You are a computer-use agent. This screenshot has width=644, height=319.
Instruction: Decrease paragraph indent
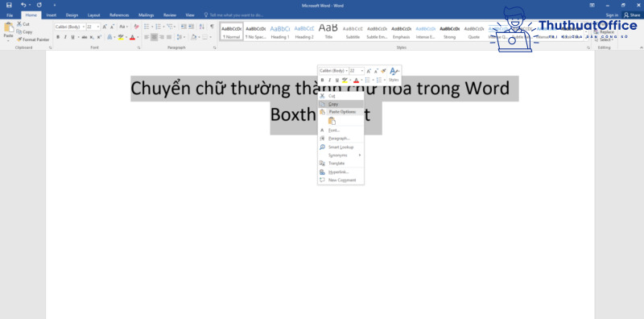184,27
